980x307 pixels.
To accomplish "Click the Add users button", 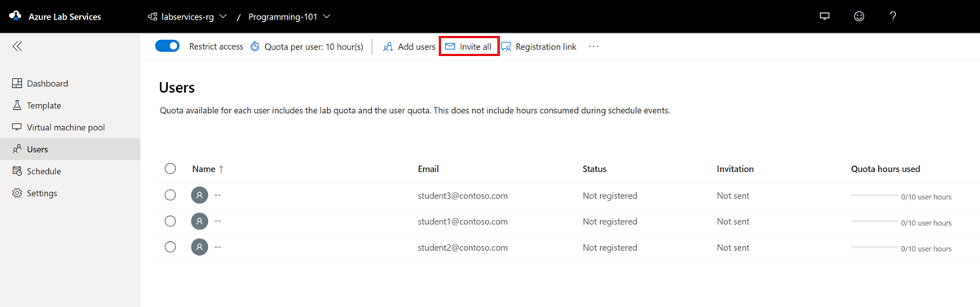I will pos(409,47).
